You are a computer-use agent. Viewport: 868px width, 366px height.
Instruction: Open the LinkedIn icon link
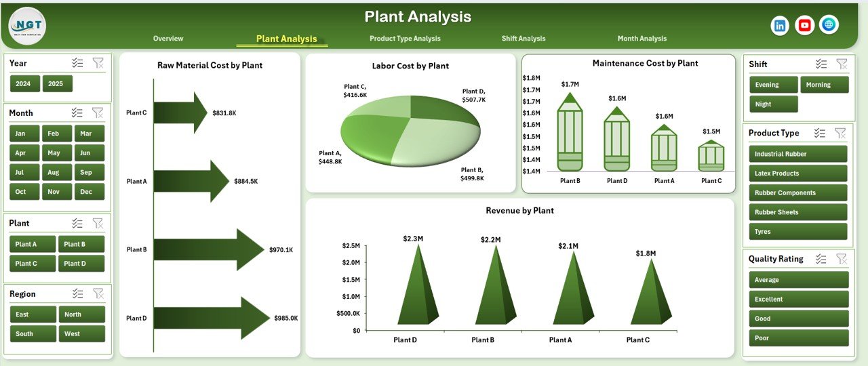coord(780,25)
